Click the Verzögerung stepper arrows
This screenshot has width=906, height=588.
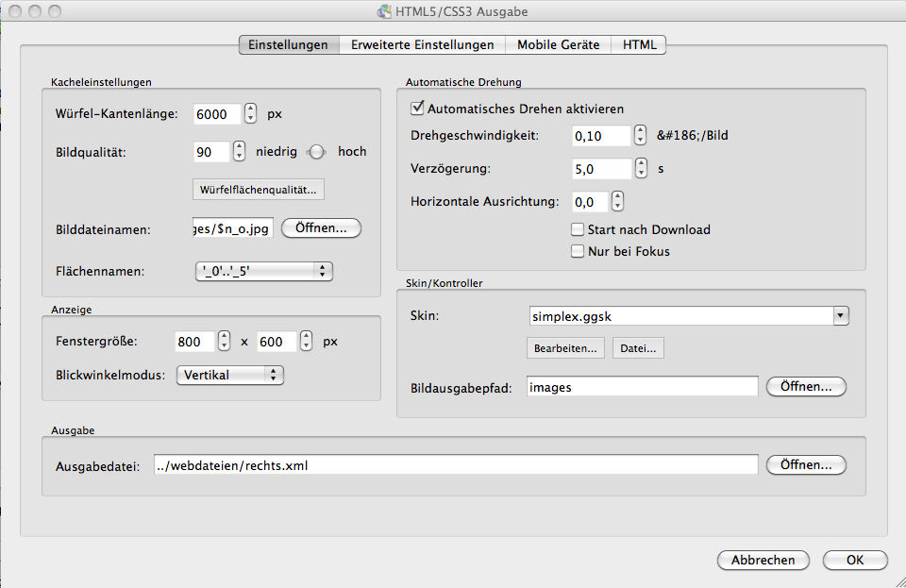pyautogui.click(x=640, y=169)
